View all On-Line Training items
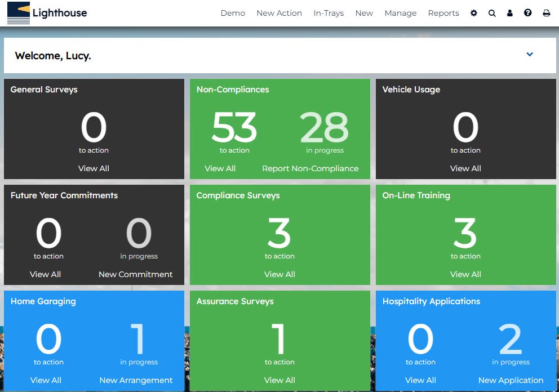 pos(465,274)
